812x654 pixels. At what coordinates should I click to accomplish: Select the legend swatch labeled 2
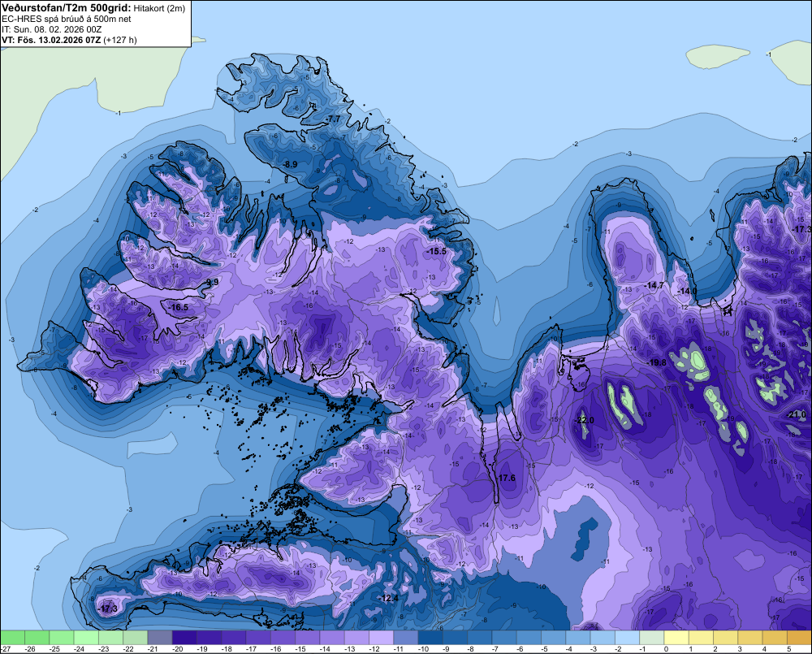(725, 637)
